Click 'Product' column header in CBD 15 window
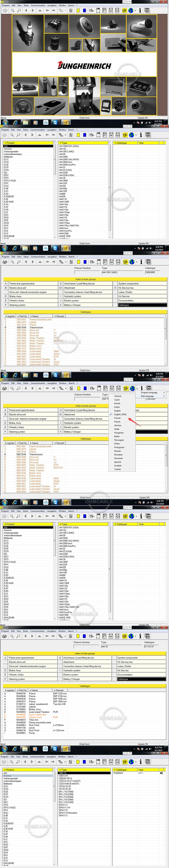Image resolution: width=169 pixels, height=868 pixels. pos(28,770)
